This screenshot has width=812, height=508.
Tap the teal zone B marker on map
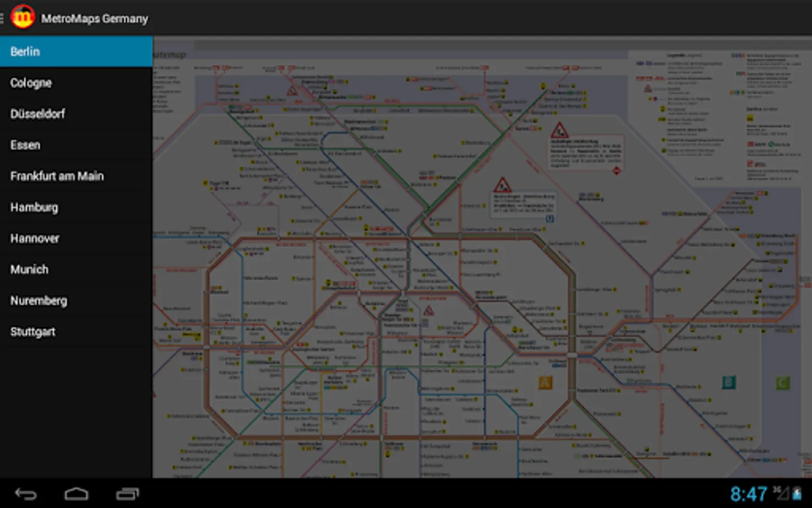(x=729, y=383)
